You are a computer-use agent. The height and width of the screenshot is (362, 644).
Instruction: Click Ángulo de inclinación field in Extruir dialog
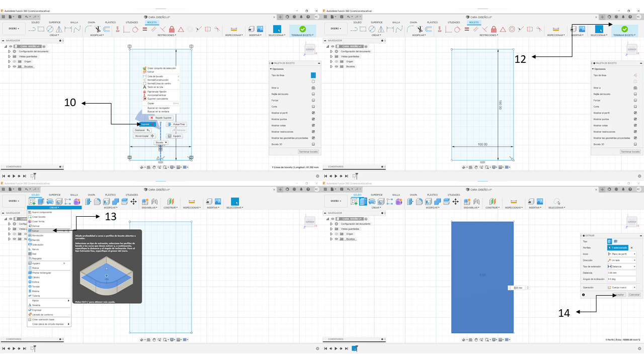click(621, 279)
